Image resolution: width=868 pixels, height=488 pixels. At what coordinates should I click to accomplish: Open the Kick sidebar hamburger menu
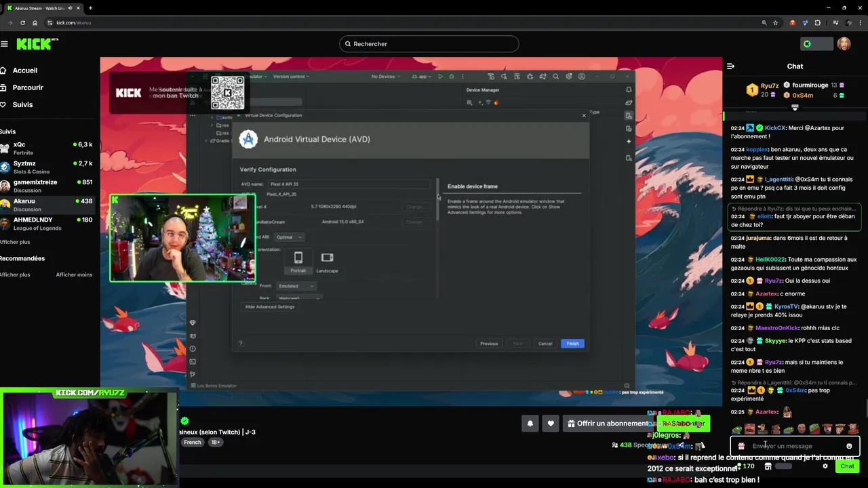[x=4, y=44]
